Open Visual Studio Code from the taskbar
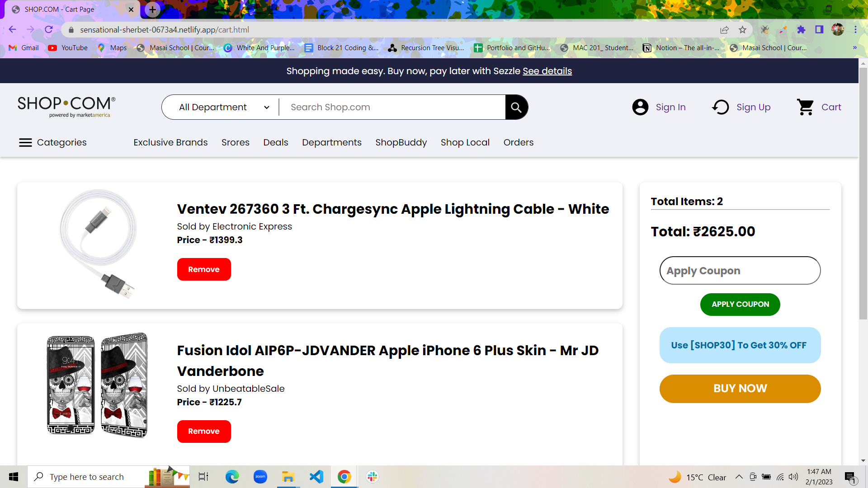 [x=316, y=477]
